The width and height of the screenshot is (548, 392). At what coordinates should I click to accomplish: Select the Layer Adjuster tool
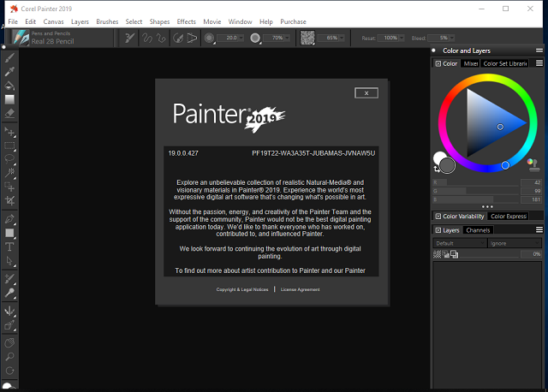pos(9,132)
